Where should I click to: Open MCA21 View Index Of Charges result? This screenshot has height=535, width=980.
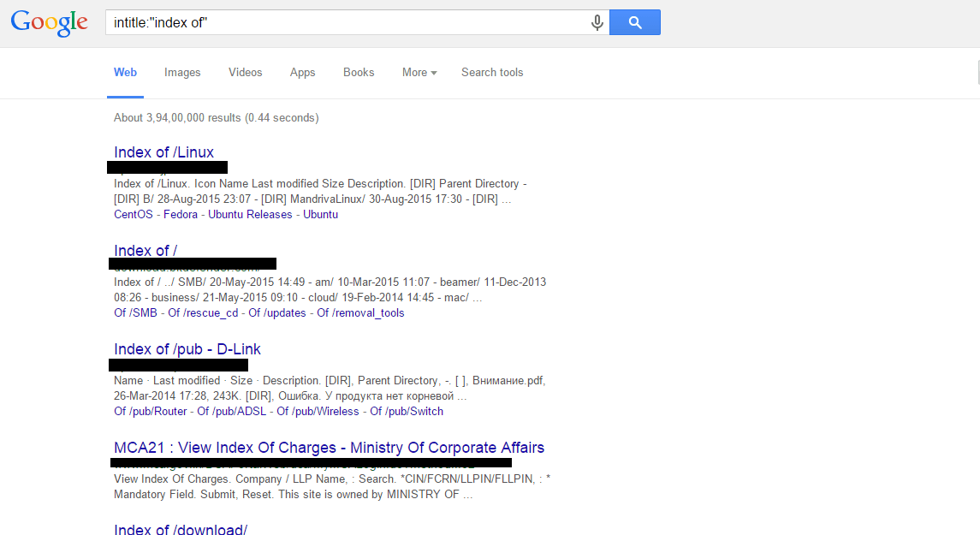coord(329,448)
